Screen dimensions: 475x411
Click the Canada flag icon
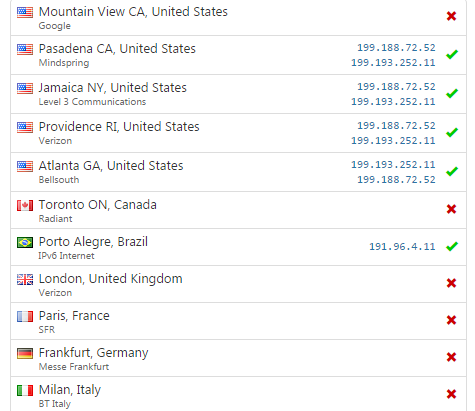(25, 205)
